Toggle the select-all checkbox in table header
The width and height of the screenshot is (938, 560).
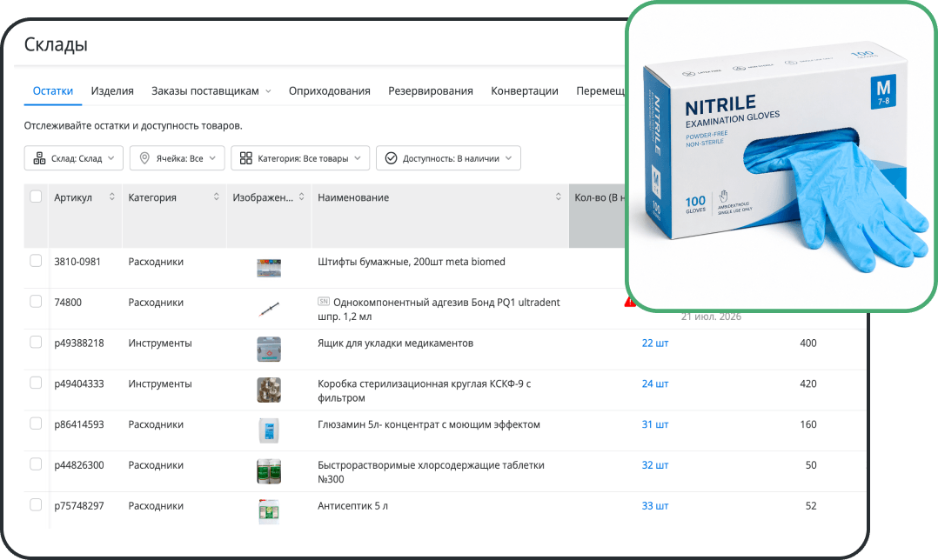point(36,197)
